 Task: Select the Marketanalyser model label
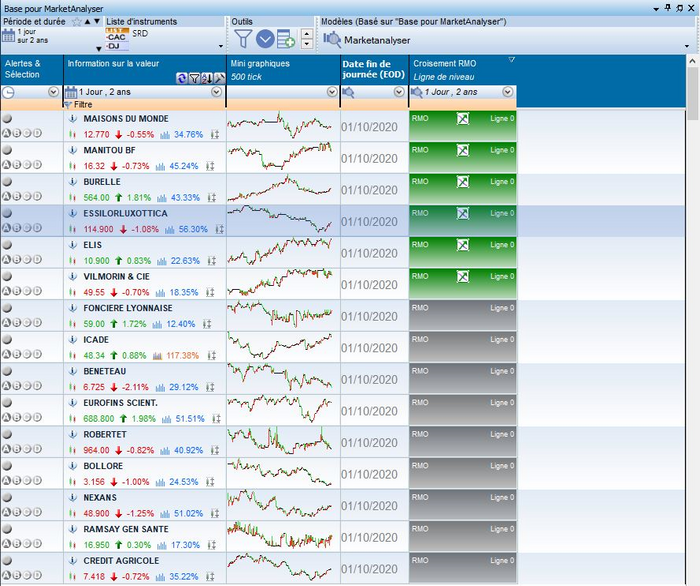click(377, 40)
